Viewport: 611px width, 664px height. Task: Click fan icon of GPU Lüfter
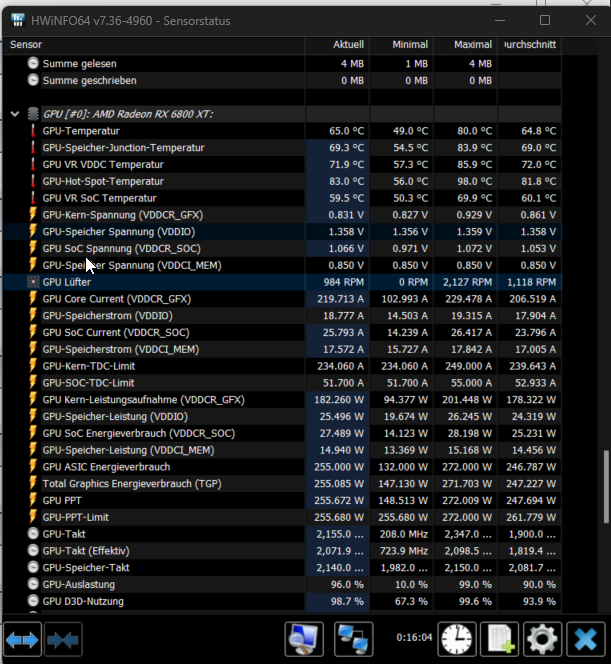[33, 282]
